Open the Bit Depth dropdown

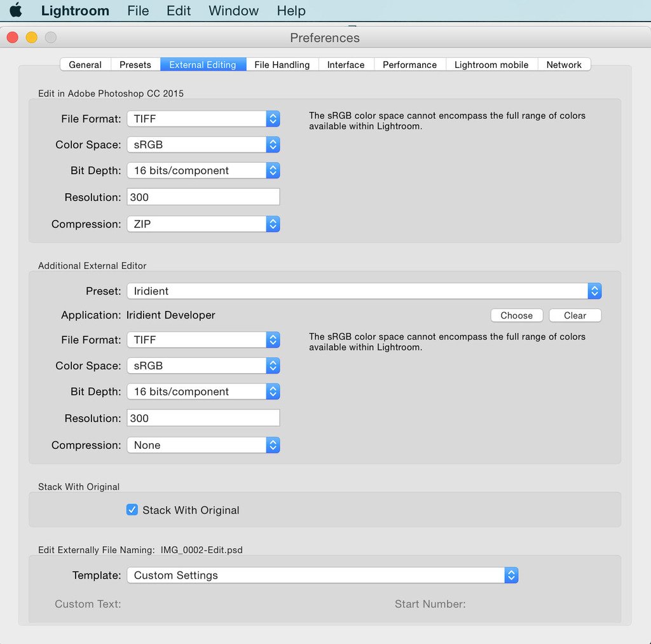point(273,170)
